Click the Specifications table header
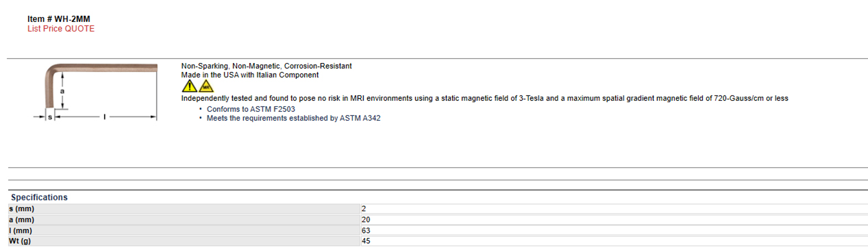 coord(39,198)
